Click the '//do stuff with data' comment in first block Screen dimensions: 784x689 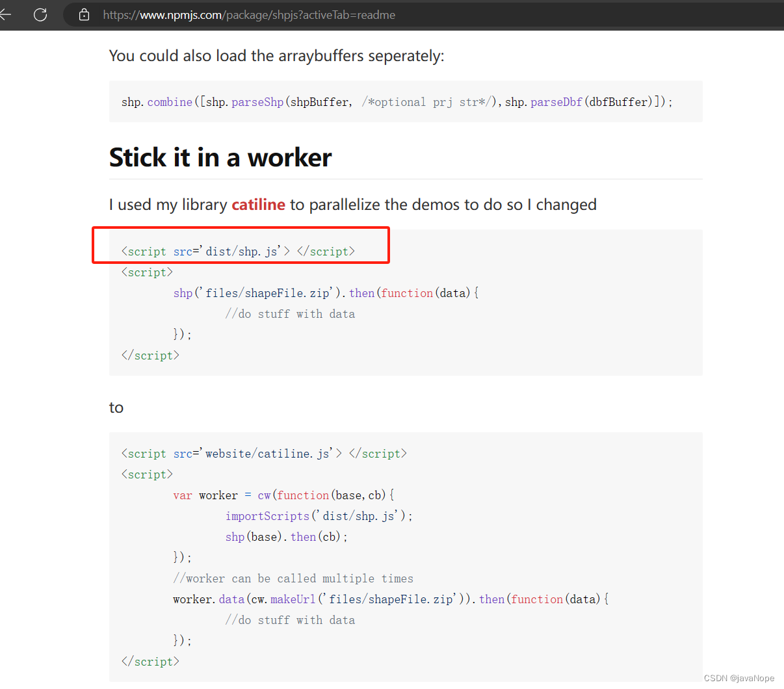[290, 314]
